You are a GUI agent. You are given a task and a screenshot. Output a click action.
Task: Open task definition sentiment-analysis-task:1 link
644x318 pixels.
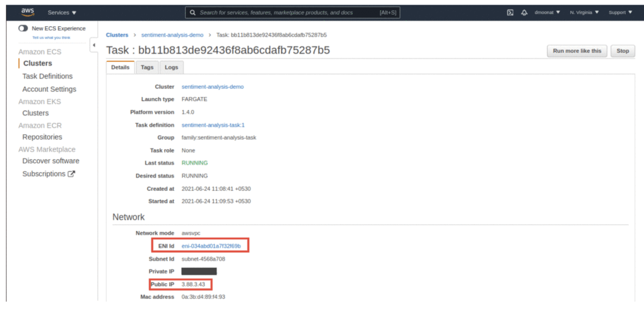(x=213, y=125)
